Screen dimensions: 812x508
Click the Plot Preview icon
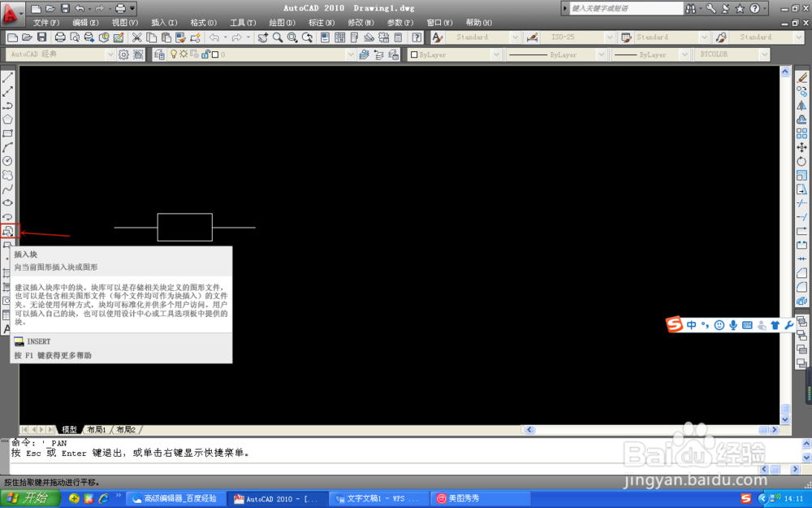point(75,37)
